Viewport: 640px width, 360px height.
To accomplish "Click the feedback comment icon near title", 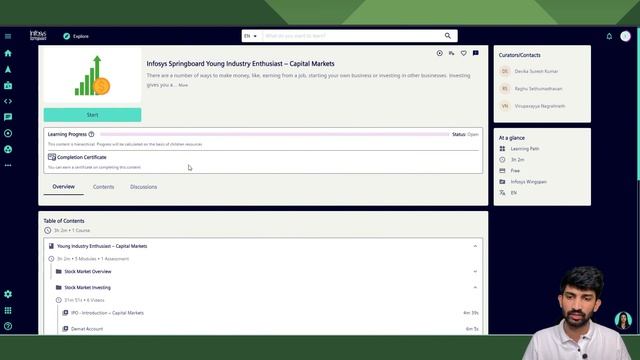I will click(476, 53).
